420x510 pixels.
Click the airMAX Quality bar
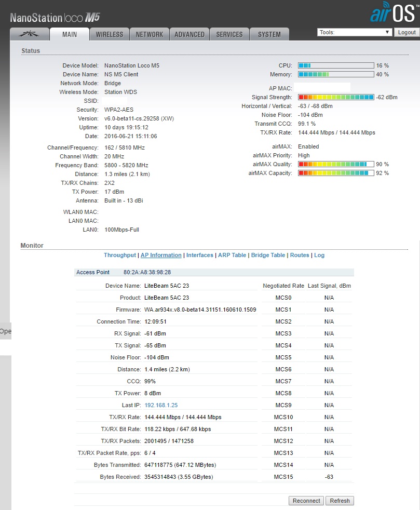point(336,164)
